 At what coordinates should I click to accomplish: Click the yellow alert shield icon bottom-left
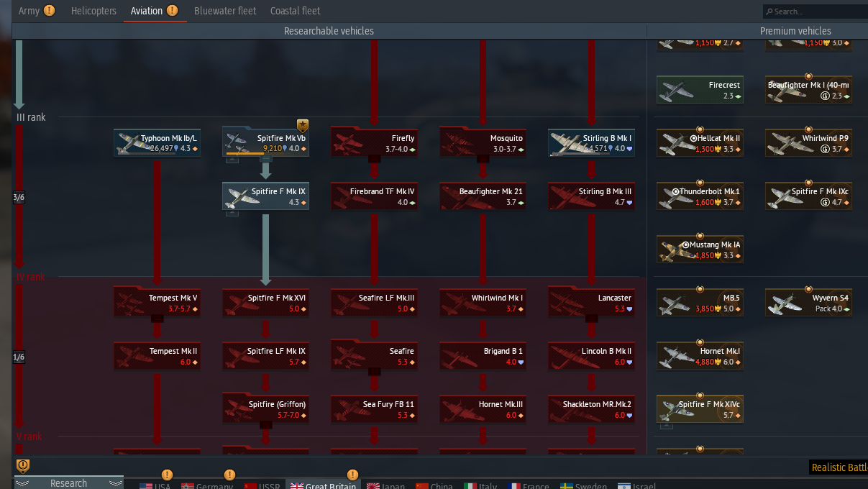(x=23, y=465)
